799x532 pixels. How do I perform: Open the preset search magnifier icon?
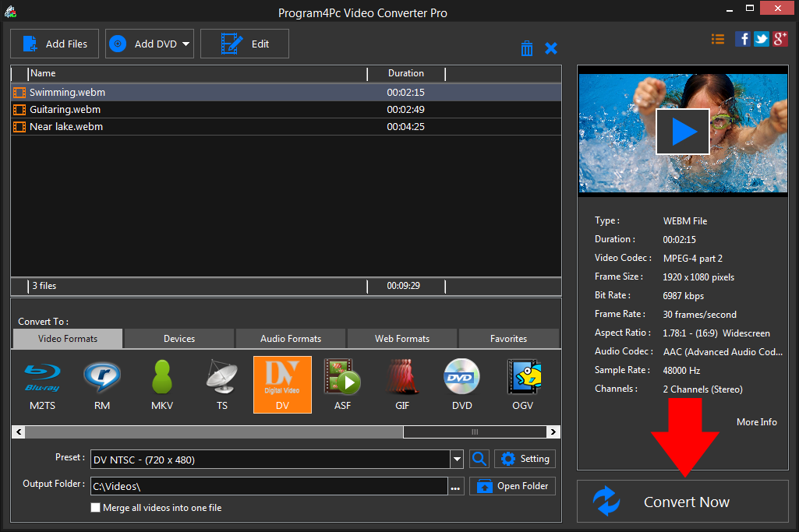[479, 459]
